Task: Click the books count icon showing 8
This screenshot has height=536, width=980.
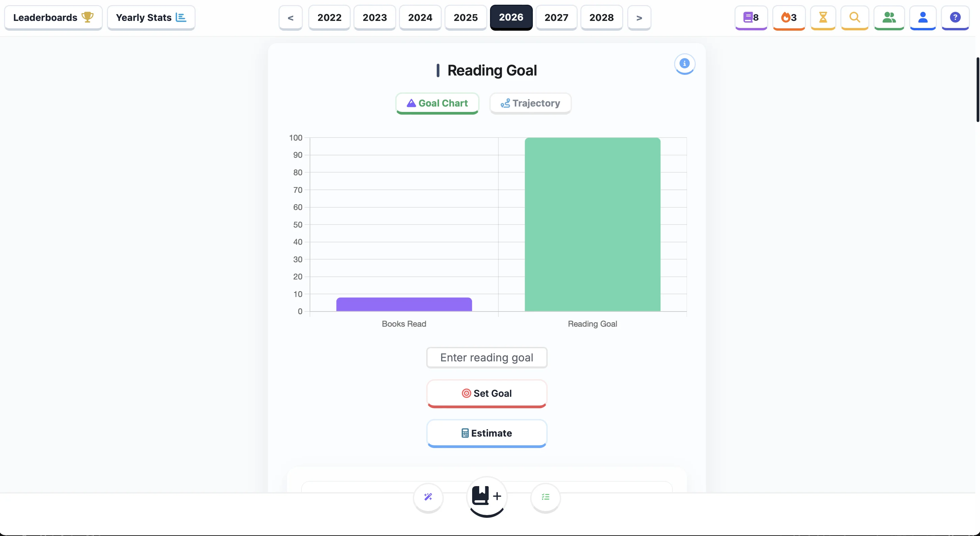Action: 751,18
